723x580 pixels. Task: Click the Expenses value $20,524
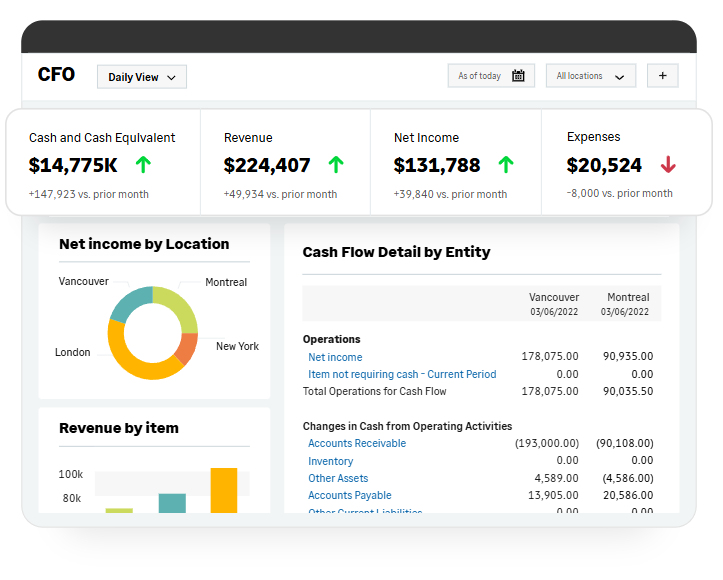[x=604, y=166]
